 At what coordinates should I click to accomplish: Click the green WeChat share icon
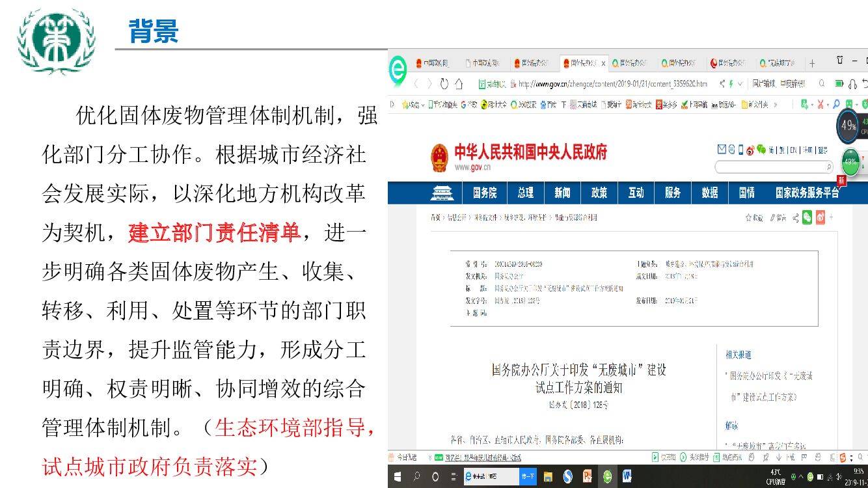click(x=807, y=217)
